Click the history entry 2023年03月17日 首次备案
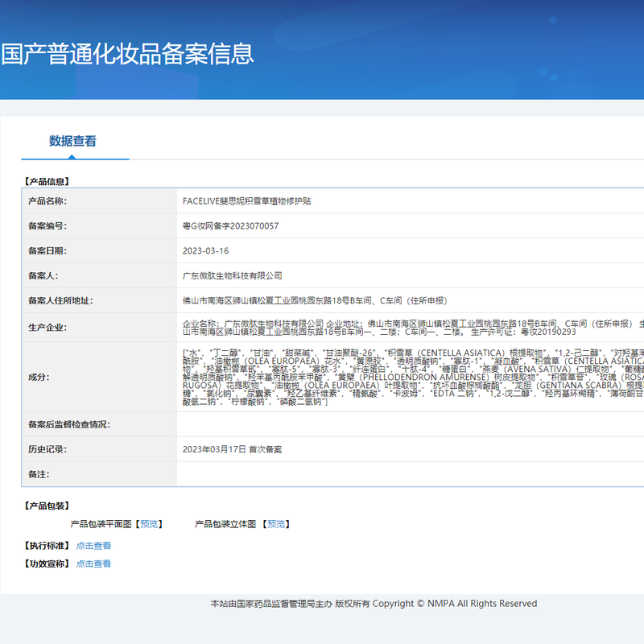This screenshot has height=644, width=644. tap(232, 450)
